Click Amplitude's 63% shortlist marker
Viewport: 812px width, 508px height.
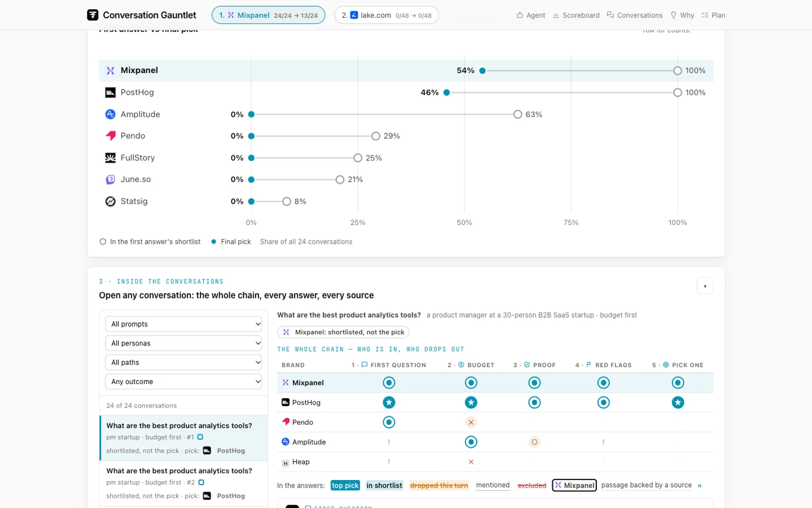point(518,114)
